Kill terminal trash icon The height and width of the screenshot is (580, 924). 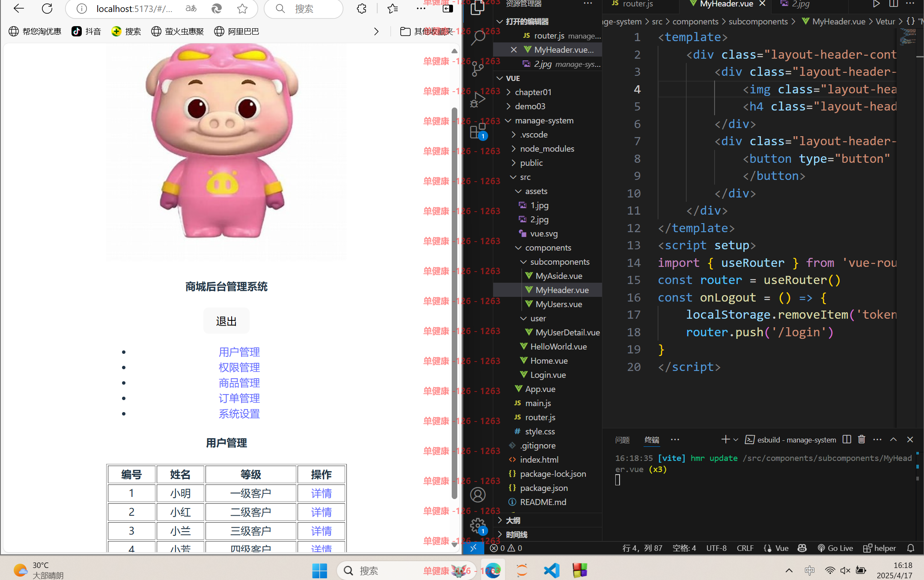pos(861,439)
